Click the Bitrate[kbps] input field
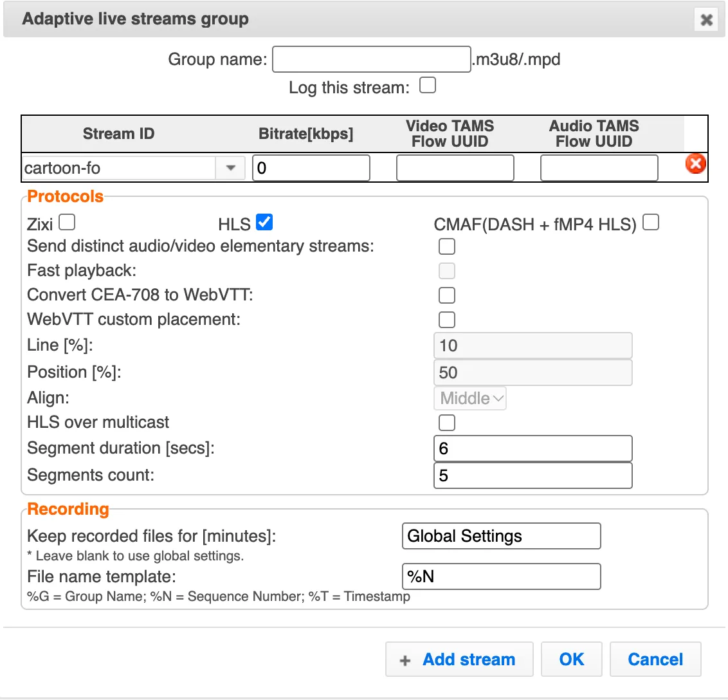728x700 pixels. coord(311,168)
